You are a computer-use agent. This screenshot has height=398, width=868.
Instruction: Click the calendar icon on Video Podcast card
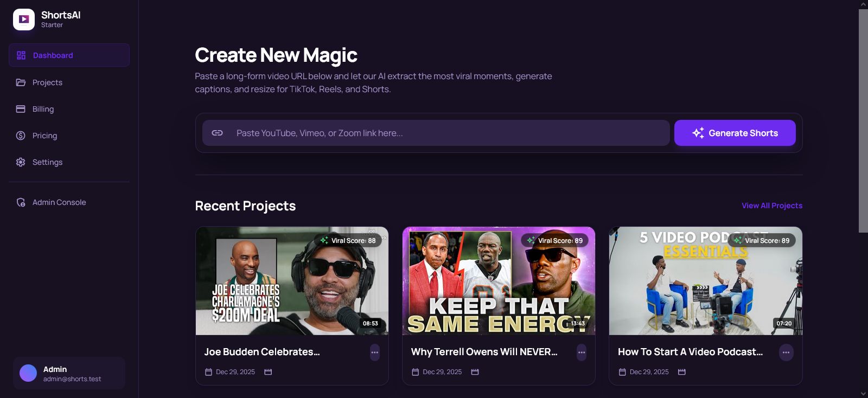point(622,372)
